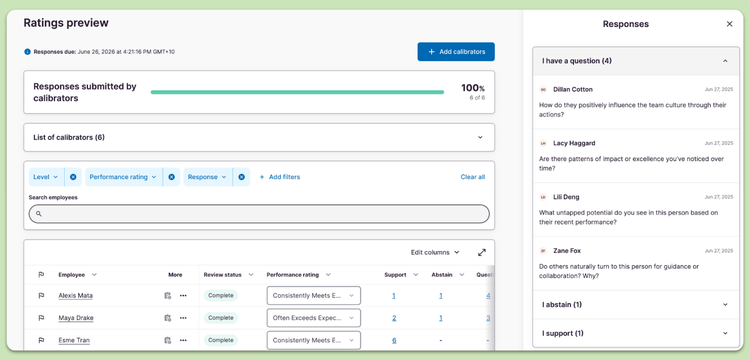This screenshot has width=750, height=360.
Task: Click the More column header
Action: click(x=175, y=275)
